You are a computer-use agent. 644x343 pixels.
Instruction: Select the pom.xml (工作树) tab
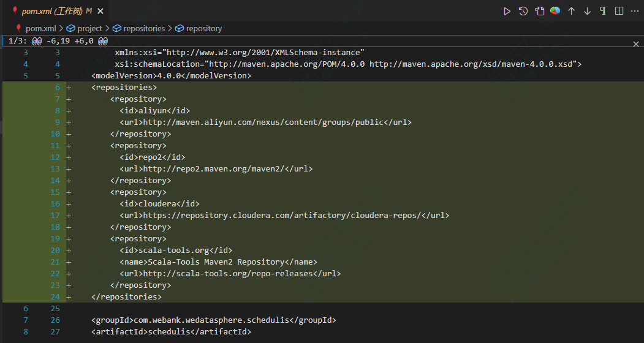point(56,11)
